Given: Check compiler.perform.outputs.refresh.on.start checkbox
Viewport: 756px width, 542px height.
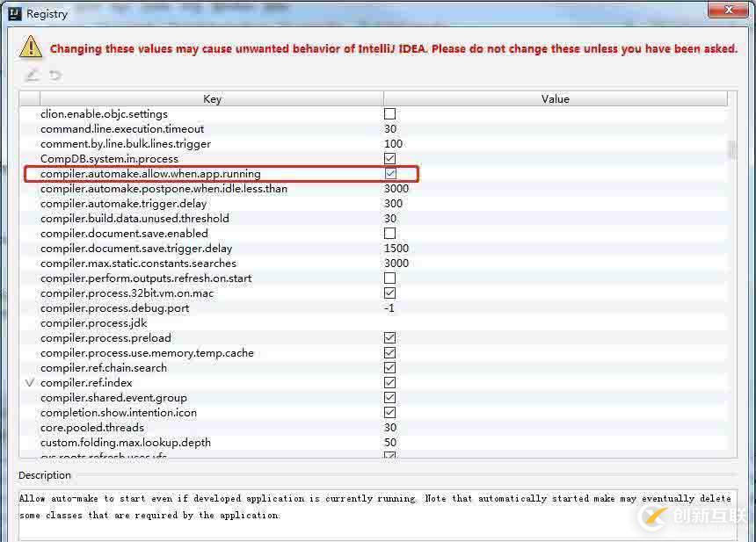Looking at the screenshot, I should 389,278.
